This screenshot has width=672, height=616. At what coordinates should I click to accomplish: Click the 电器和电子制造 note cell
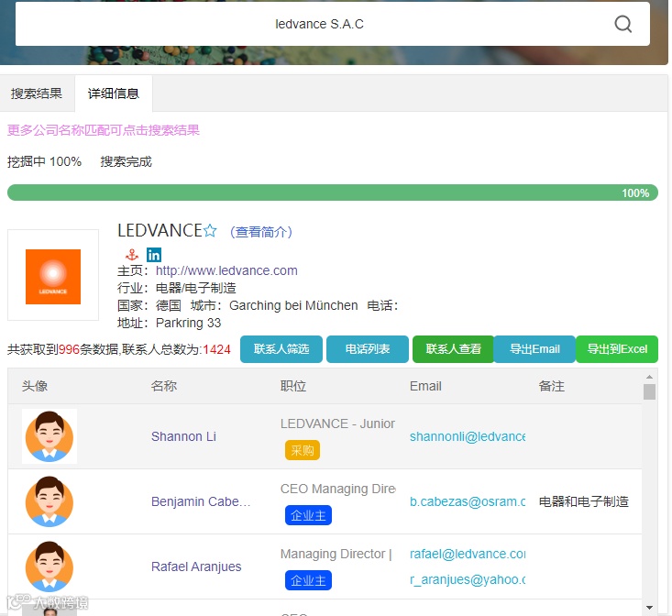[x=584, y=501]
